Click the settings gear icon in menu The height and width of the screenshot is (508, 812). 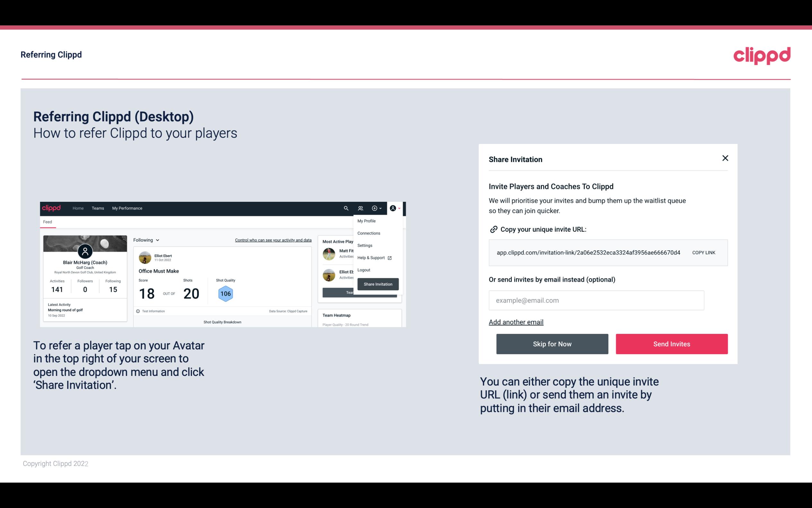(363, 245)
